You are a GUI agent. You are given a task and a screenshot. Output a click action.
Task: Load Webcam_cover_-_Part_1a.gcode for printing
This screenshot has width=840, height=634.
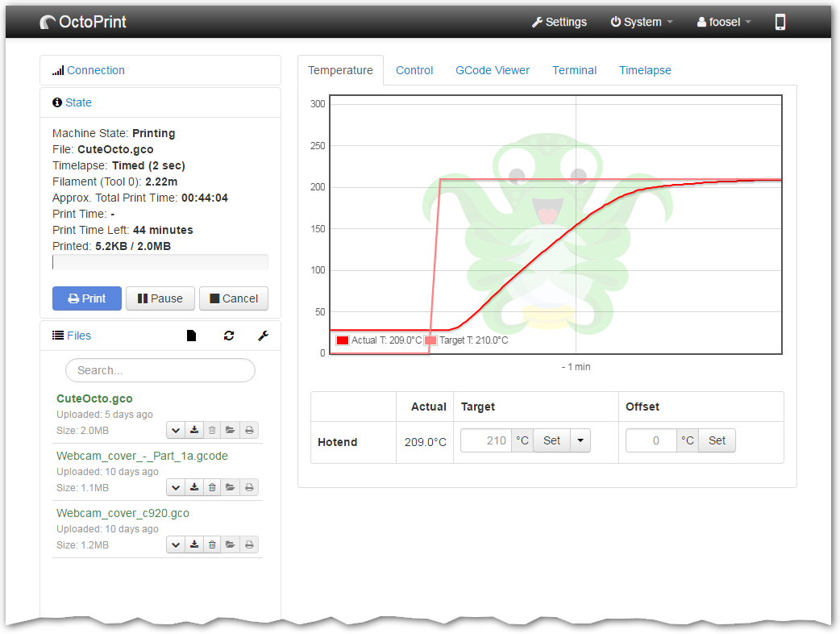point(231,486)
